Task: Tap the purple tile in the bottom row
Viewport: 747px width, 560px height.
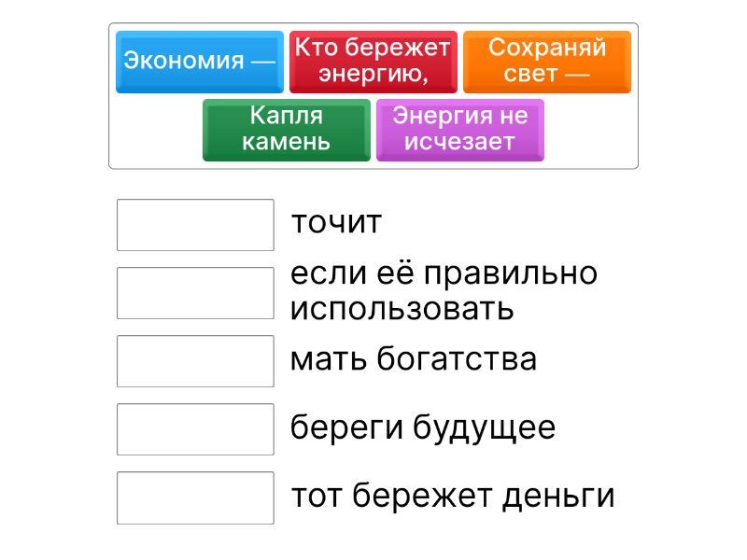Action: 459,130
